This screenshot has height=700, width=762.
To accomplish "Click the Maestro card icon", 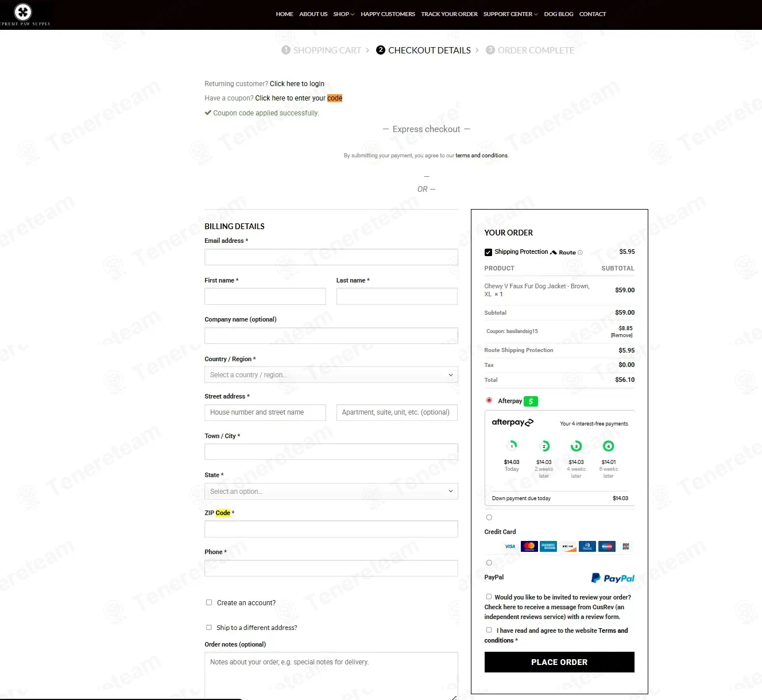I will point(607,546).
